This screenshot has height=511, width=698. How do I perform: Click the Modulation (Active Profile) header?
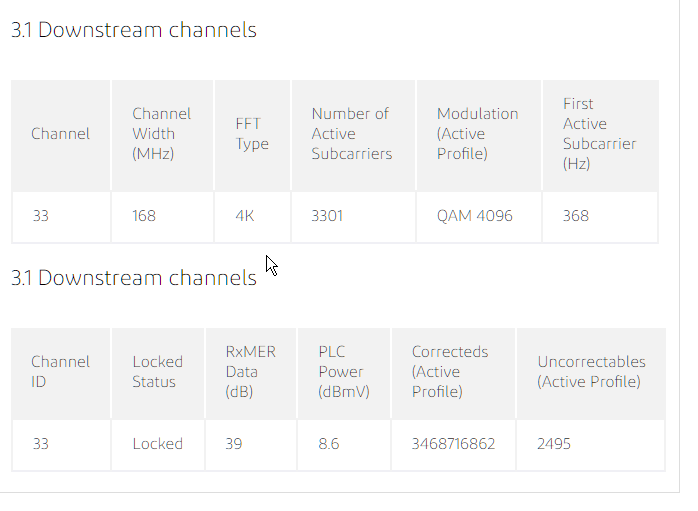click(x=477, y=134)
